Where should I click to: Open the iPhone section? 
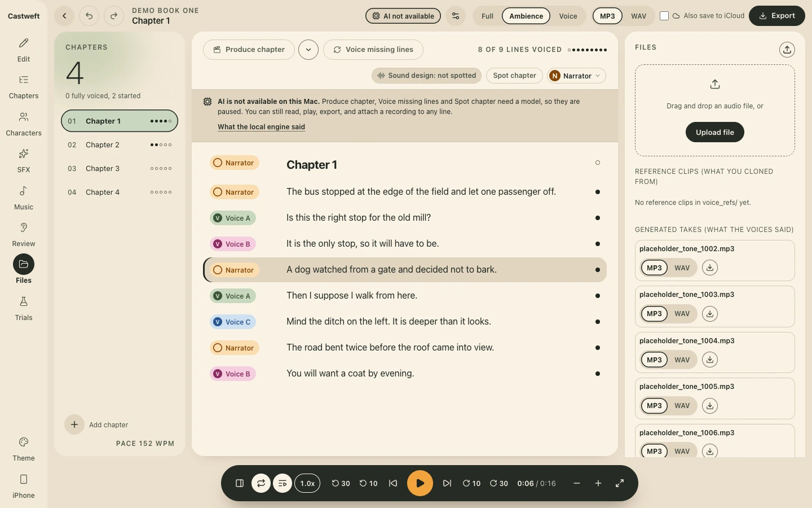click(x=24, y=487)
